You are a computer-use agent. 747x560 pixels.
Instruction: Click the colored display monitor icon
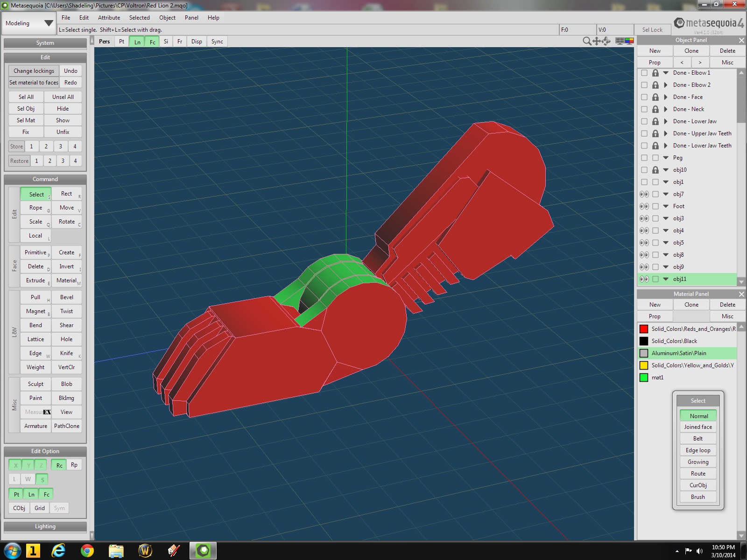coord(629,41)
